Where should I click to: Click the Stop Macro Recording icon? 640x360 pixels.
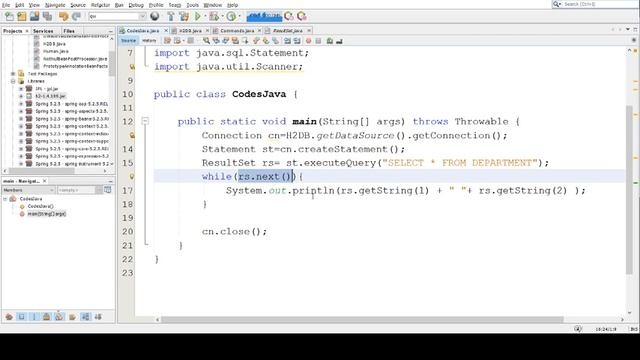coord(318,41)
